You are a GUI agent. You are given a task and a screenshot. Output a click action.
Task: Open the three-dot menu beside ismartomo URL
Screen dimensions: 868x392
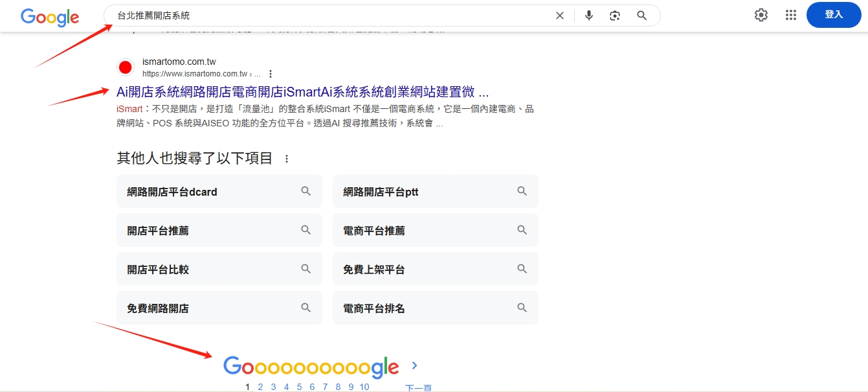pyautogui.click(x=271, y=74)
